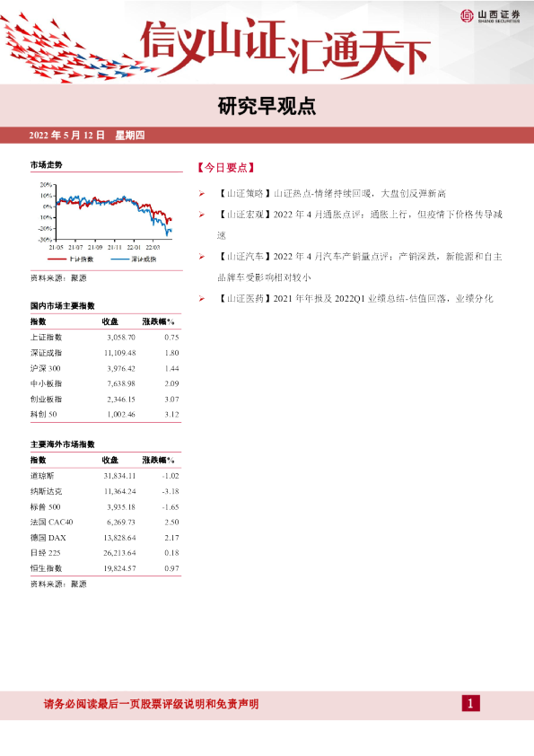Click the red arrow bullet before 山证医药
534x756 pixels.
click(202, 298)
